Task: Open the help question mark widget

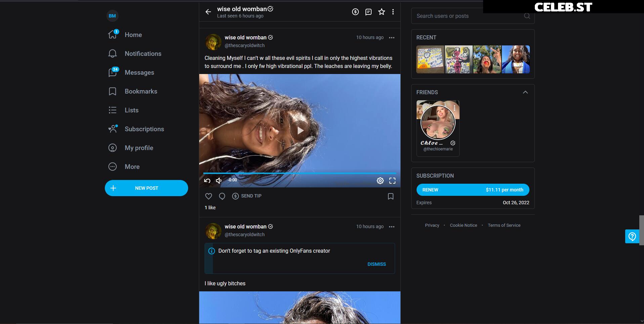Action: (x=632, y=237)
